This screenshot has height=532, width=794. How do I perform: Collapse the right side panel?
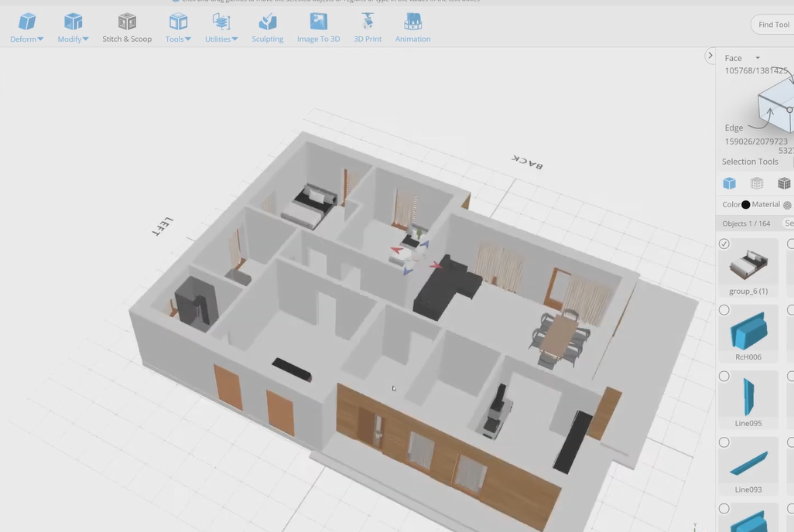(x=710, y=56)
